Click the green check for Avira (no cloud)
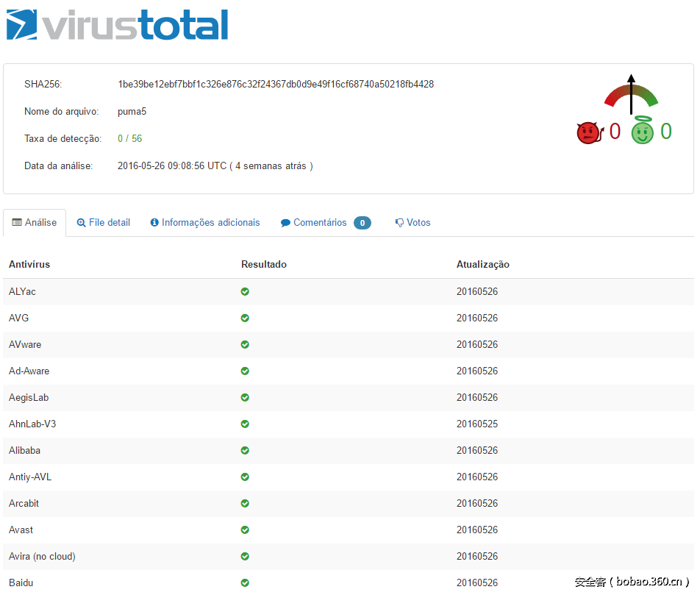 [x=245, y=556]
